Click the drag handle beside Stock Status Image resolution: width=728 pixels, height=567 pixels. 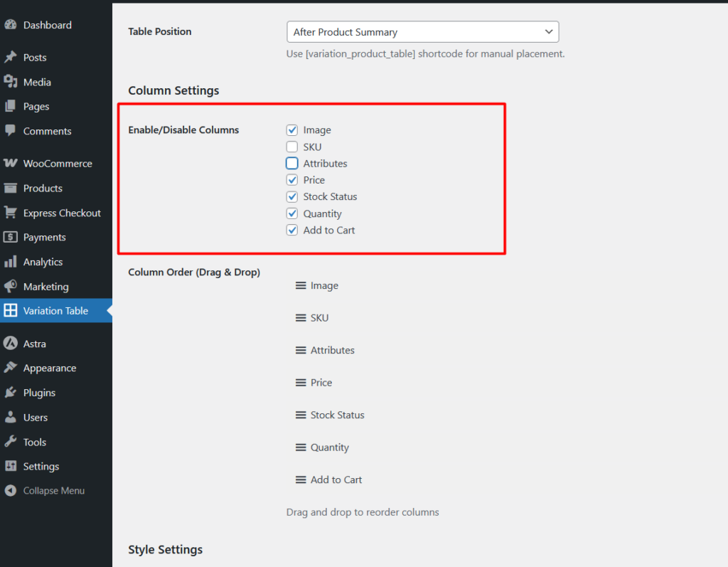(x=301, y=415)
